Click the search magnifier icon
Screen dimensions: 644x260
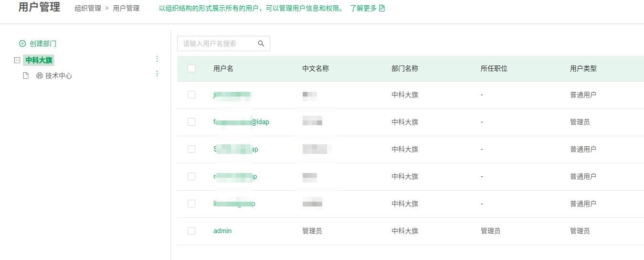261,43
